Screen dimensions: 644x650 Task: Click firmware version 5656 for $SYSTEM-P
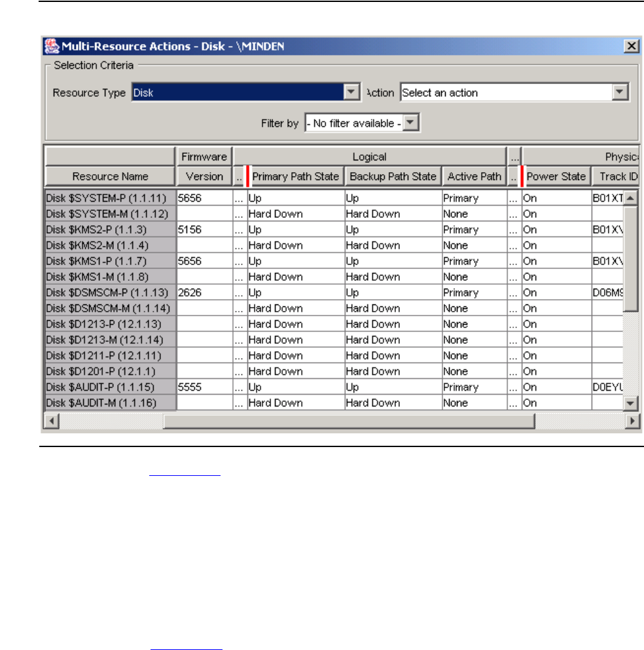205,198
